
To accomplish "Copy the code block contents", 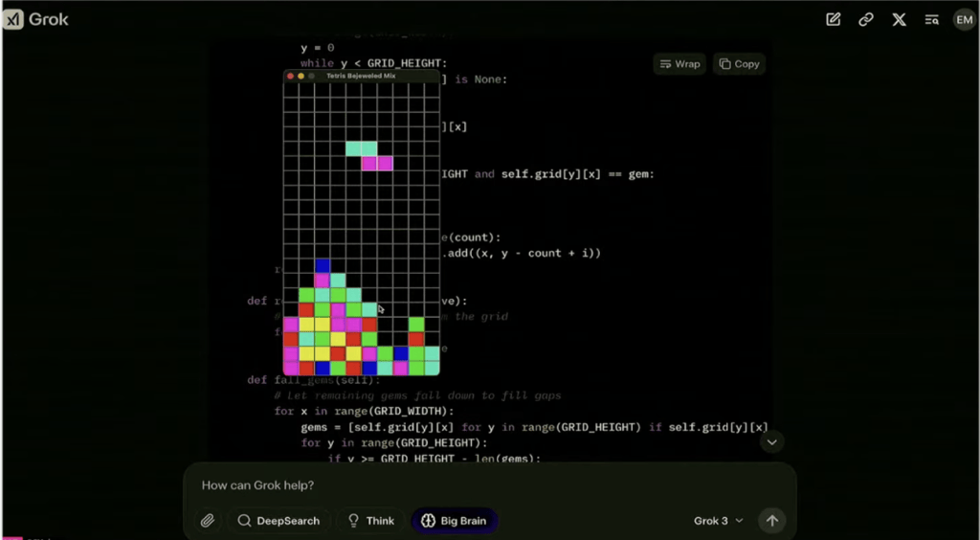I will point(739,64).
